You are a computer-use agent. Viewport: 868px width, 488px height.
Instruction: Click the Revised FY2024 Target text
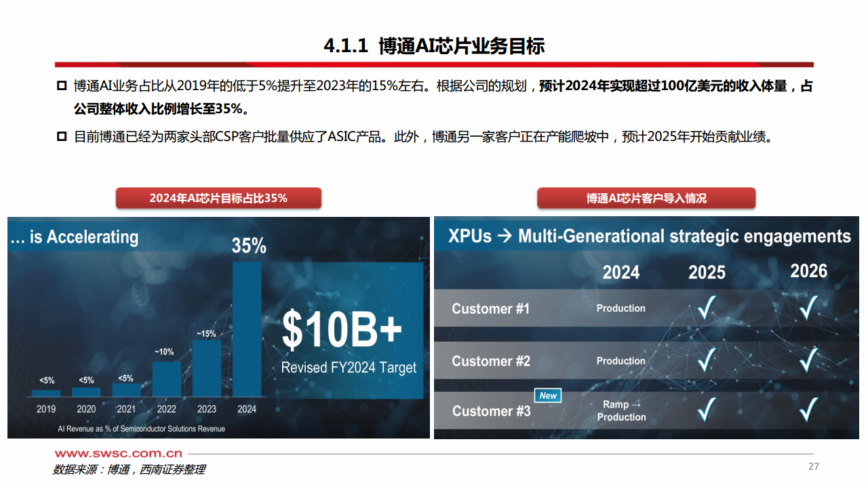click(x=349, y=367)
